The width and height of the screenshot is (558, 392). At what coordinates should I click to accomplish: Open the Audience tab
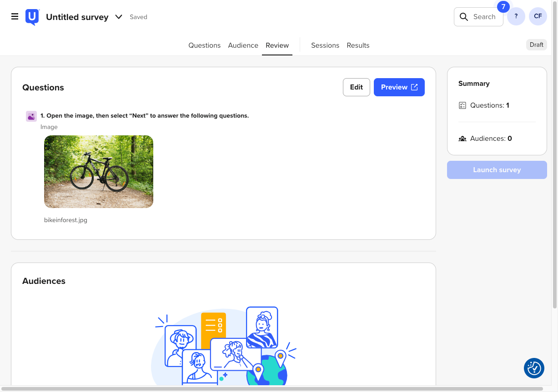[x=243, y=45]
